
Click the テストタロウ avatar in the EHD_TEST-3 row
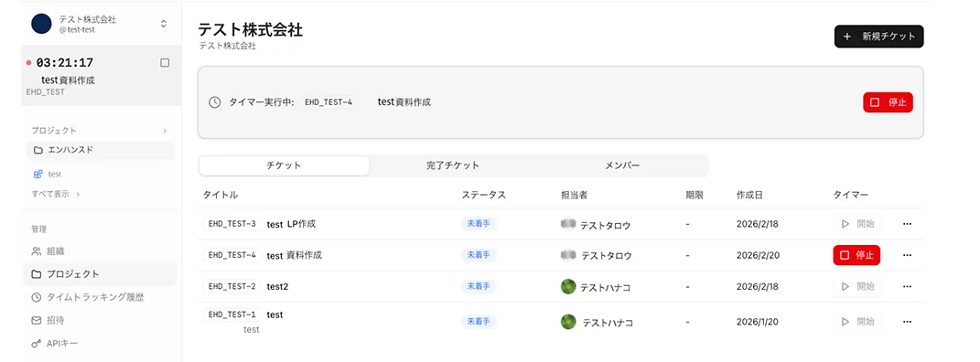pos(568,224)
